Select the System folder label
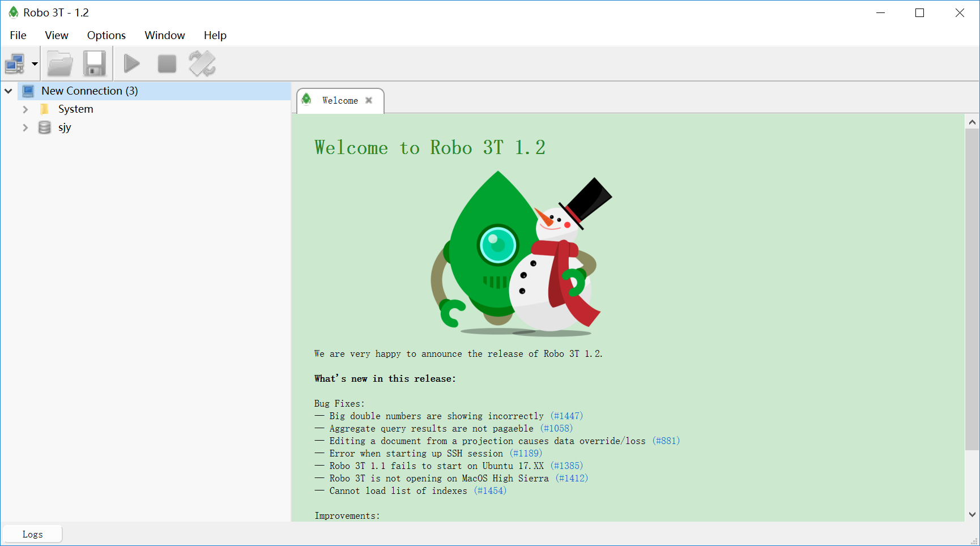The image size is (980, 546). coord(75,109)
